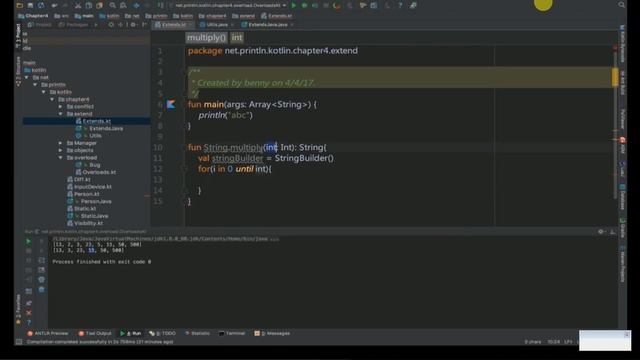640x360 pixels.
Task: Collapse the chapter4 folder
Action: [x=52, y=99]
